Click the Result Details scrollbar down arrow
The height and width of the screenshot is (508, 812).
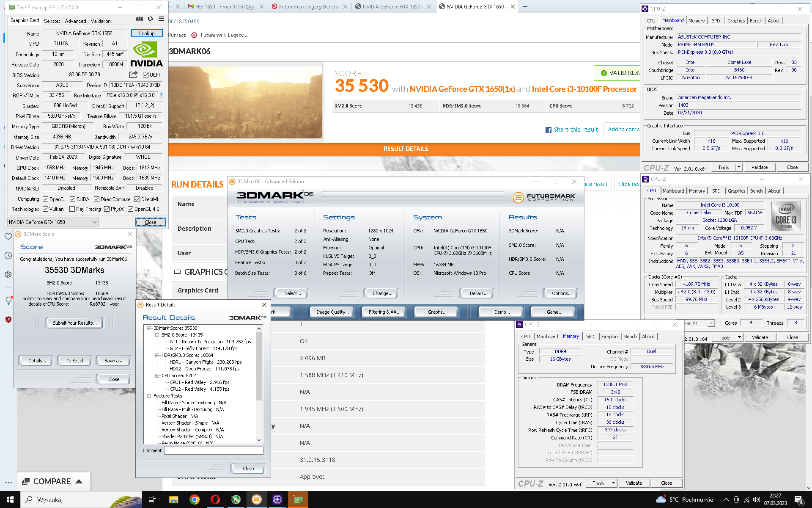point(259,440)
